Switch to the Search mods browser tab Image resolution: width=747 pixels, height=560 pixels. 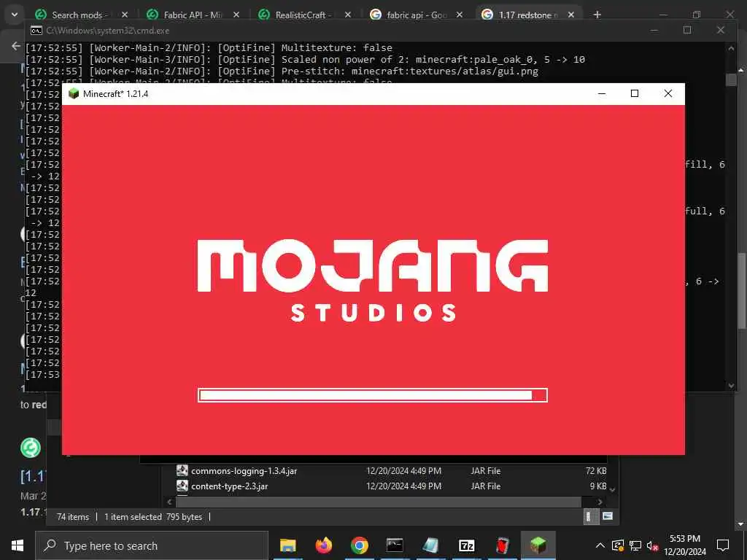76,15
